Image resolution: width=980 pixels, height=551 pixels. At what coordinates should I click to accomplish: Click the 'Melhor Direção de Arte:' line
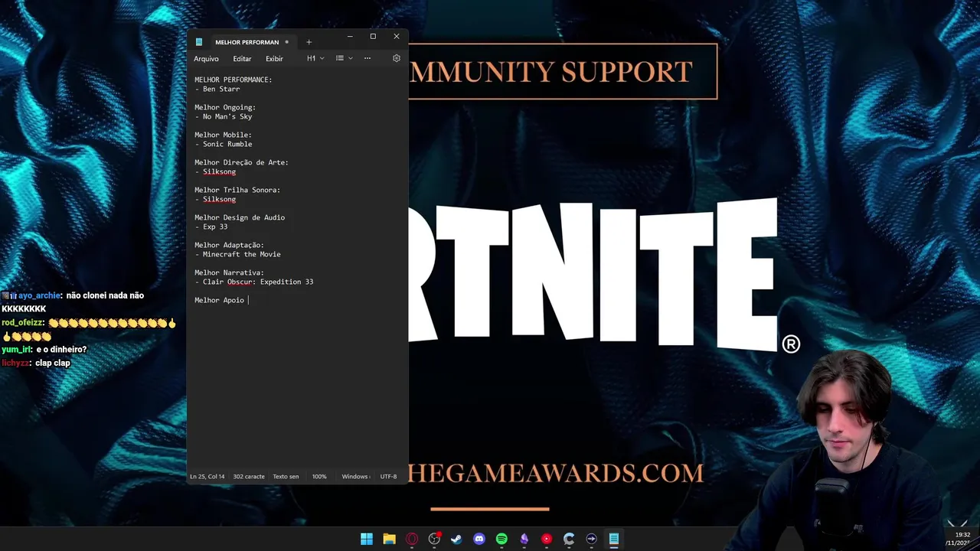(241, 162)
